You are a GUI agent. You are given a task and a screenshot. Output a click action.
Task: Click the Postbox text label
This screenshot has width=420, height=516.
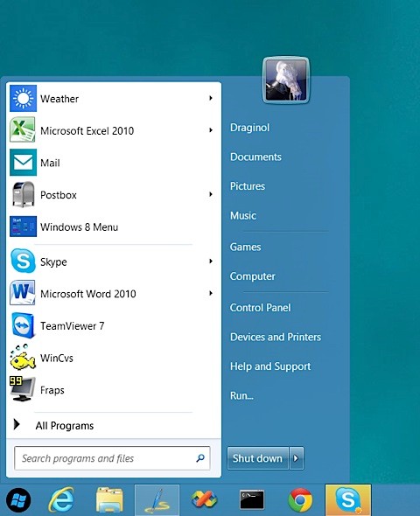click(59, 195)
